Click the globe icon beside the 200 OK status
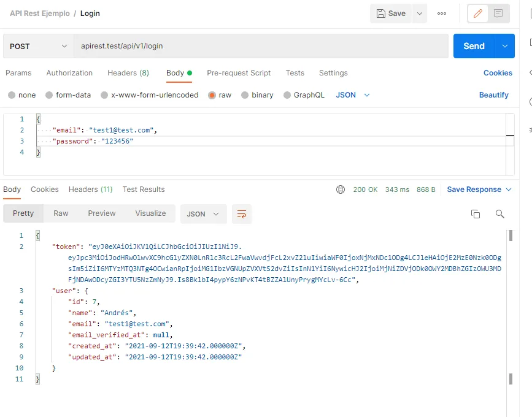This screenshot has width=532, height=417. click(x=341, y=189)
